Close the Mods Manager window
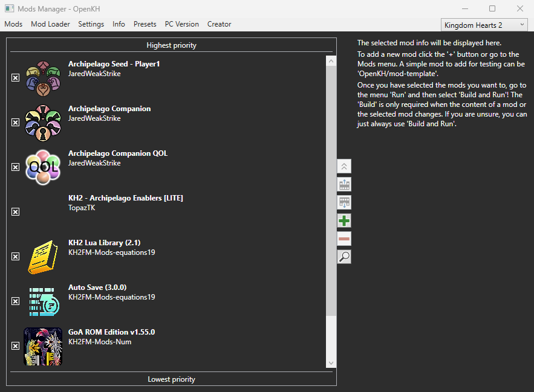Viewport: 534px width, 392px height. (519, 8)
